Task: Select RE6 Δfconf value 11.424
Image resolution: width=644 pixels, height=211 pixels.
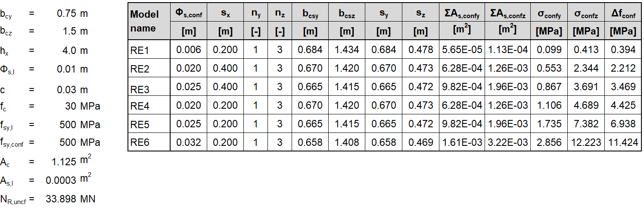Action: point(623,142)
